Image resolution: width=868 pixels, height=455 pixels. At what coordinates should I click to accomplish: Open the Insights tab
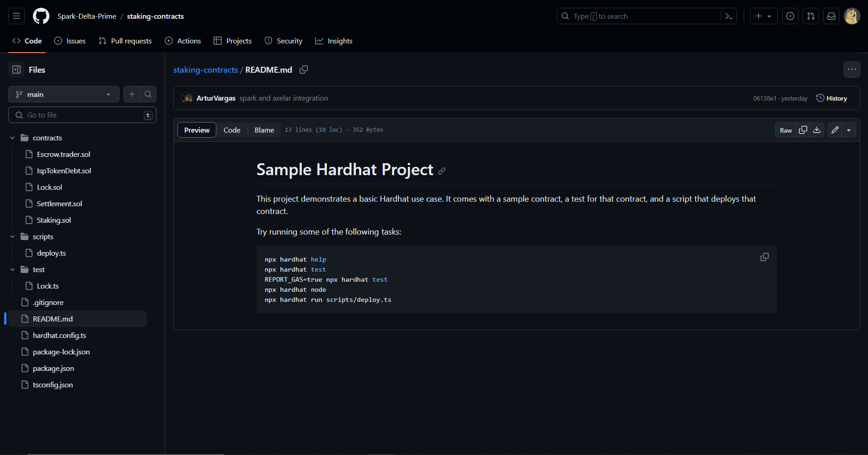(x=334, y=41)
